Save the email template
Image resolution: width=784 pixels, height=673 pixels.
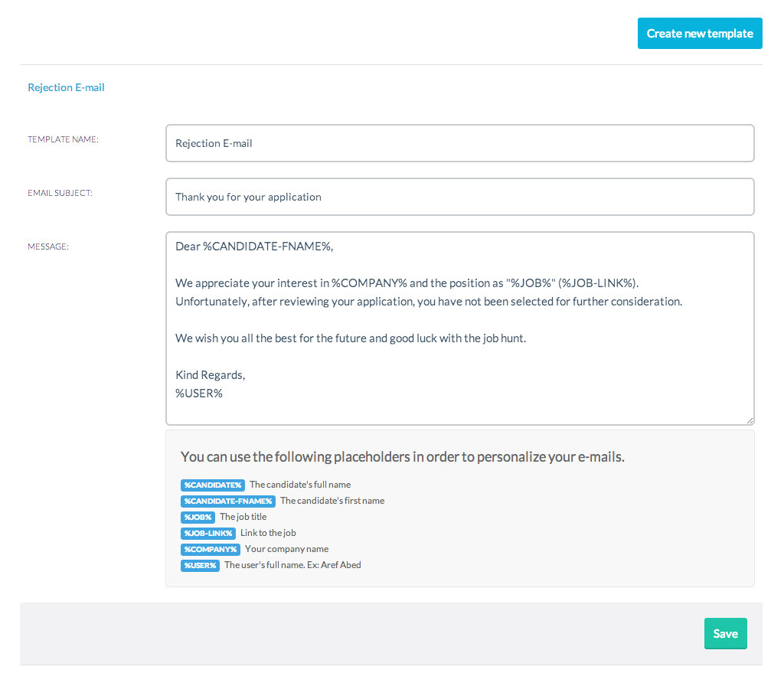coord(724,633)
